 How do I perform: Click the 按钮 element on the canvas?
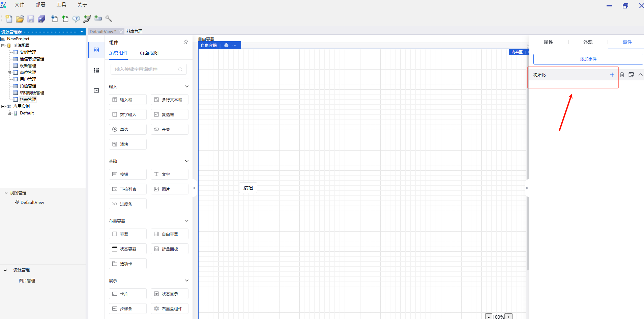248,188
